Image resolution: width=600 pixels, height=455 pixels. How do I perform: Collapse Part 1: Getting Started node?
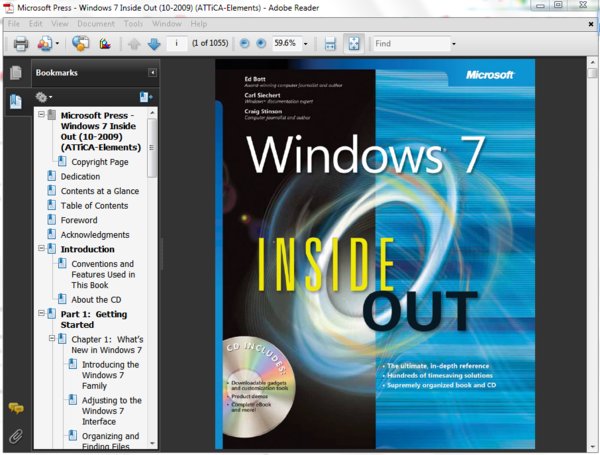[x=41, y=313]
